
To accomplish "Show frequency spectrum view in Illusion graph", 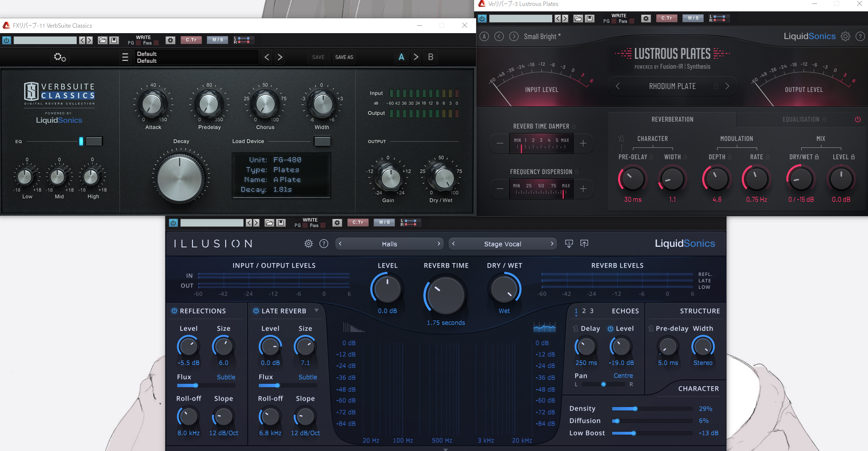I will click(544, 327).
